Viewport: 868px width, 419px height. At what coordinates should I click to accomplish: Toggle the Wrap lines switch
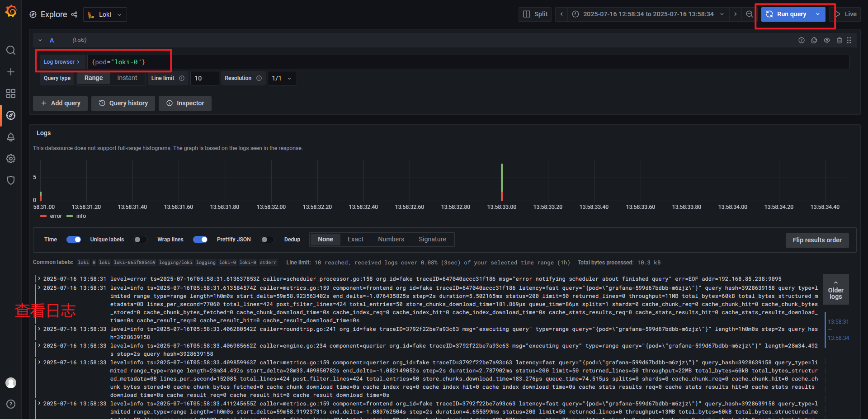point(200,240)
